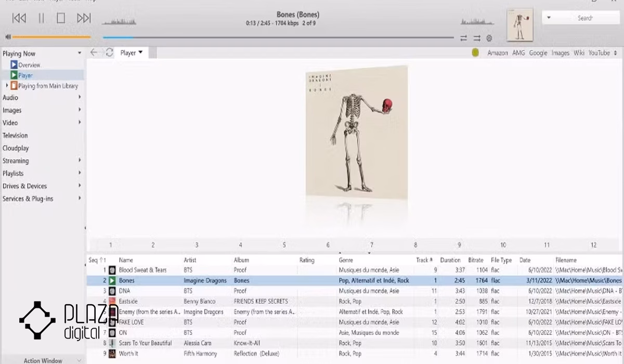The width and height of the screenshot is (624, 364).
Task: Expand the Images section arrow
Action: (80, 110)
